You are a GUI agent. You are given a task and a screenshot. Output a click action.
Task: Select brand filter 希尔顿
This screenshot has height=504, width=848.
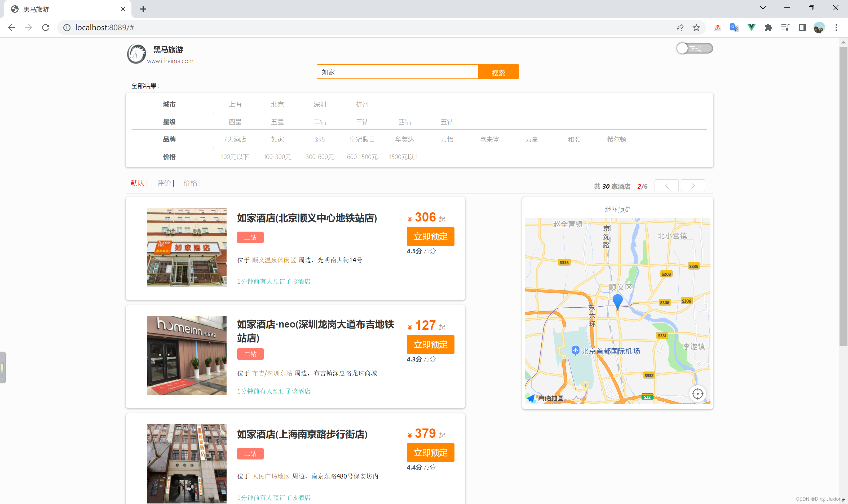[617, 139]
